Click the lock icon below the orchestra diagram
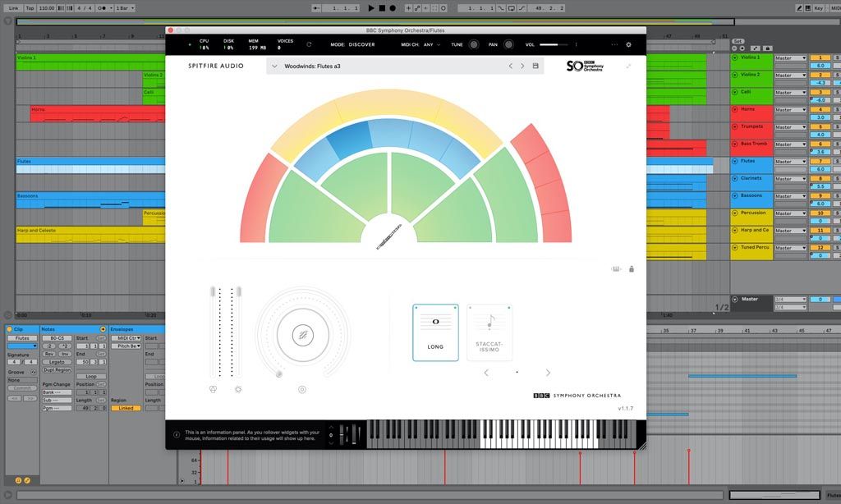The image size is (841, 504). (x=632, y=268)
